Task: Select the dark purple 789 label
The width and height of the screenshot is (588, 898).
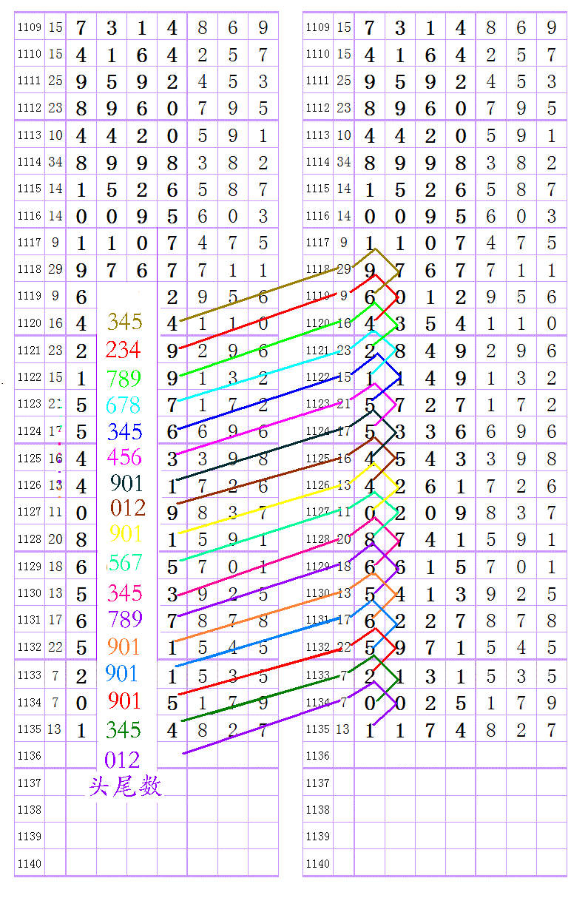Action: coord(125,618)
